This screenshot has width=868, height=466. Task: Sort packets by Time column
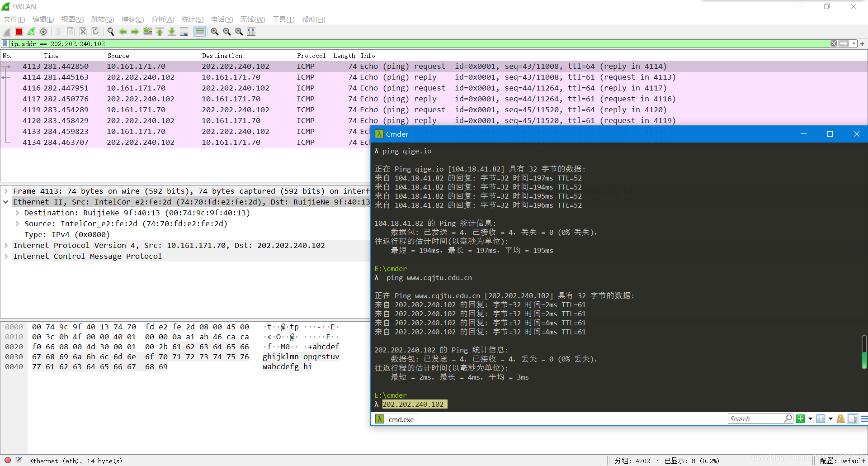click(72, 56)
